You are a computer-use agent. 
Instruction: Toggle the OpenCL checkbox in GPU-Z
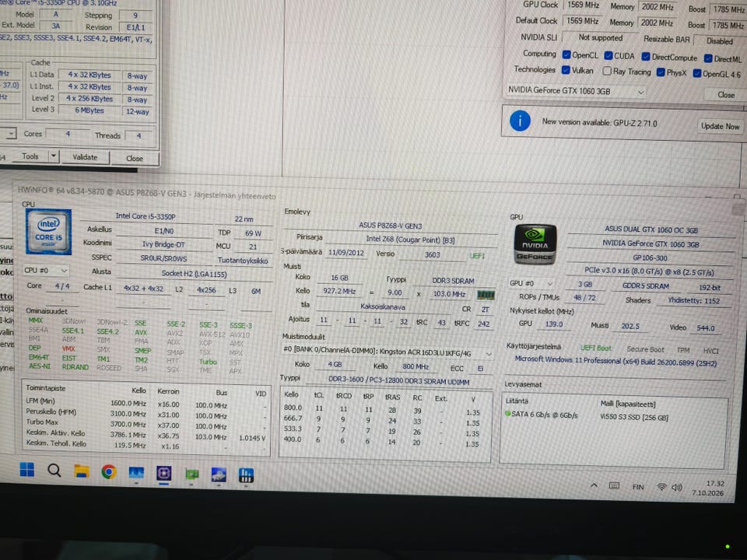[566, 54]
